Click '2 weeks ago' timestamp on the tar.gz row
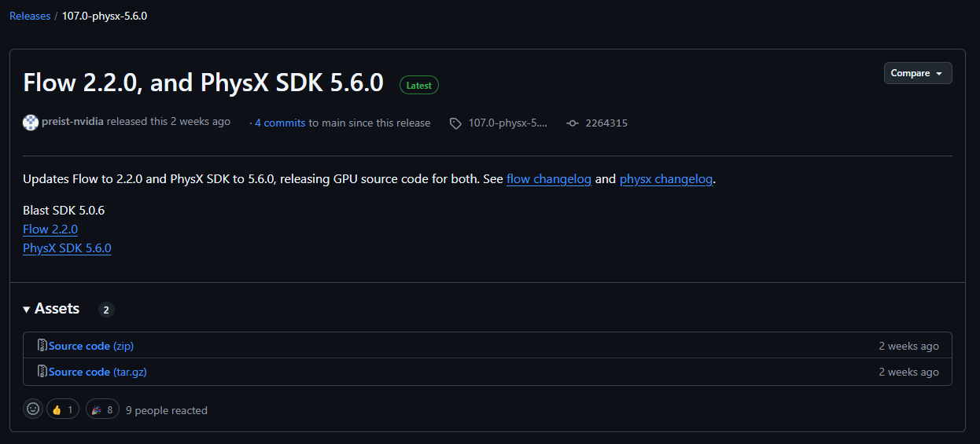The width and height of the screenshot is (980, 444). [909, 372]
